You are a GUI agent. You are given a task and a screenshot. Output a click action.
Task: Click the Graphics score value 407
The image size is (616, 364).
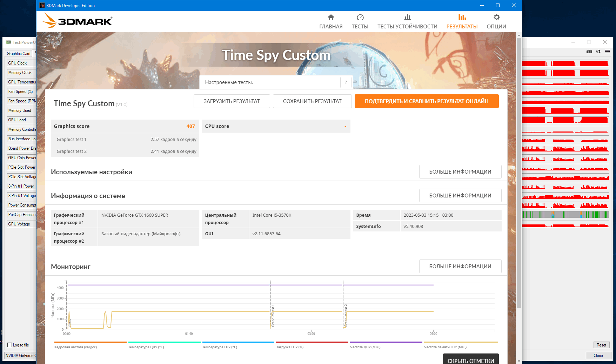coord(190,126)
